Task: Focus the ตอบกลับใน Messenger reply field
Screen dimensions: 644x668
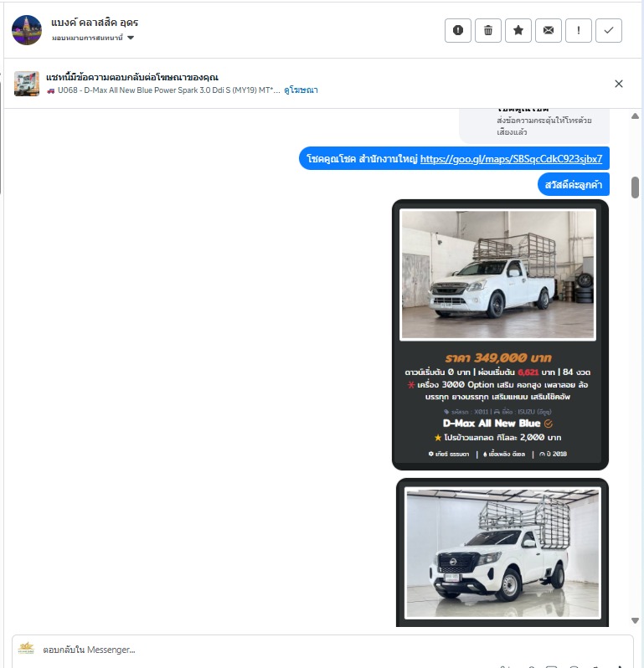Action: tap(322, 650)
